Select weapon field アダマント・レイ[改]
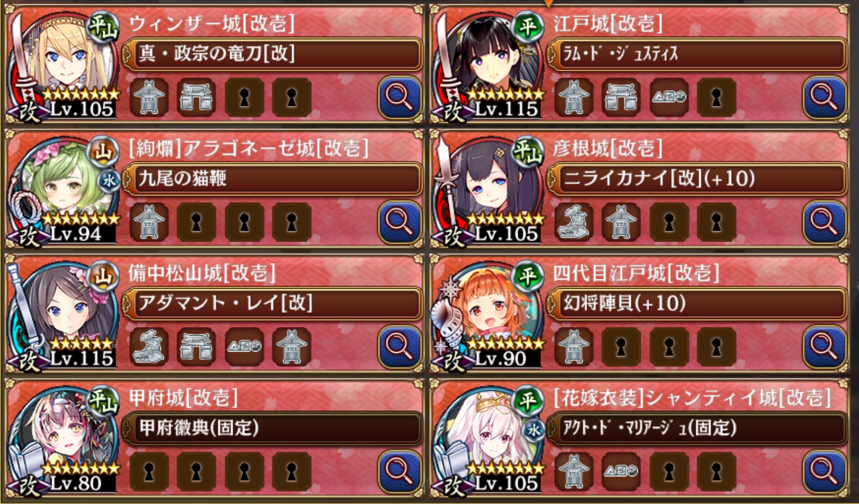Screen dimensions: 859x504 pos(272,303)
